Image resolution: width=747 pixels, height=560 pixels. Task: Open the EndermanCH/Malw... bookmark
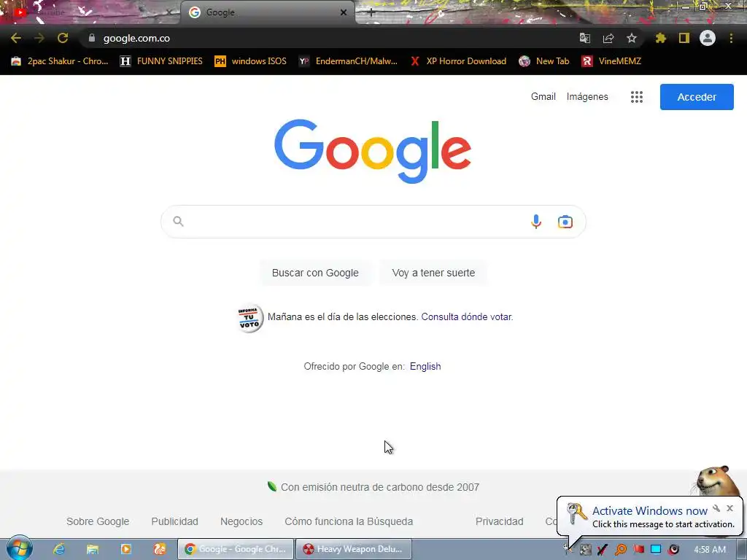(348, 61)
